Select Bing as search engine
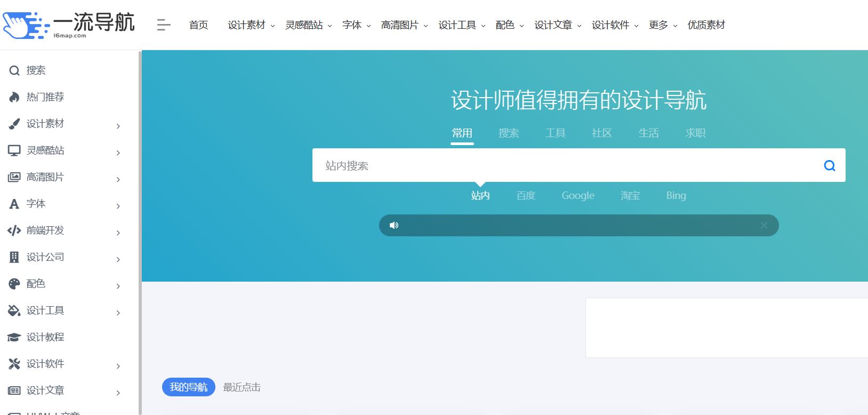The image size is (868, 415). tap(676, 196)
